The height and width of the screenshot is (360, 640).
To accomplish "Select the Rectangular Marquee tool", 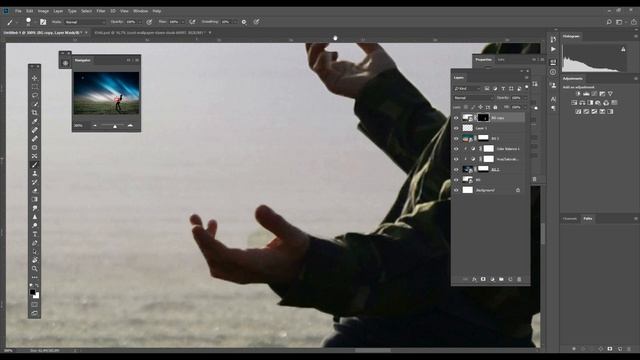I will pos(35,87).
